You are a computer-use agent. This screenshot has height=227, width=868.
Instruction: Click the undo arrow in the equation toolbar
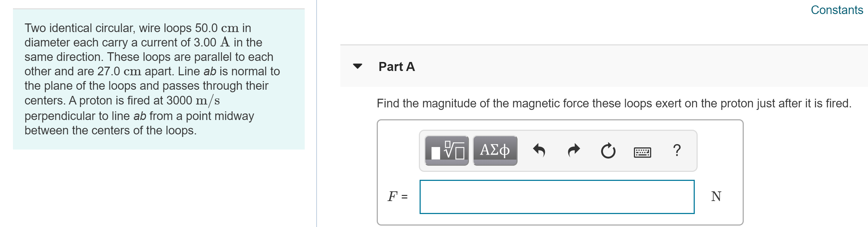tap(539, 151)
